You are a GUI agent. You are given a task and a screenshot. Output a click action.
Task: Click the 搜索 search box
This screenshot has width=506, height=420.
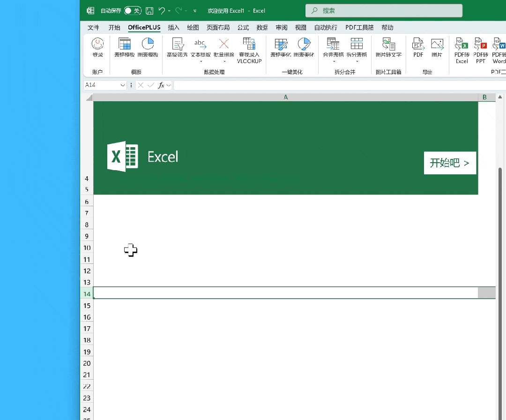click(384, 11)
